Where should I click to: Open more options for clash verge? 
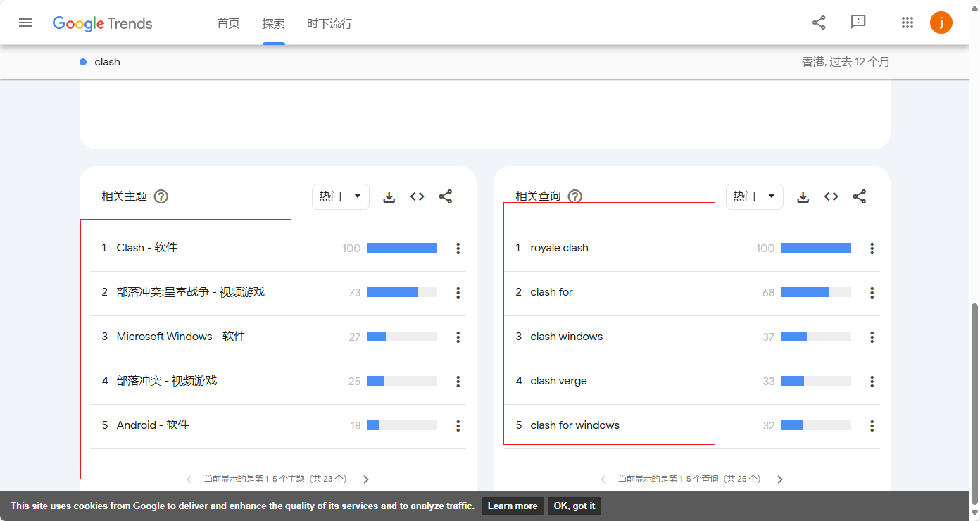coord(872,382)
